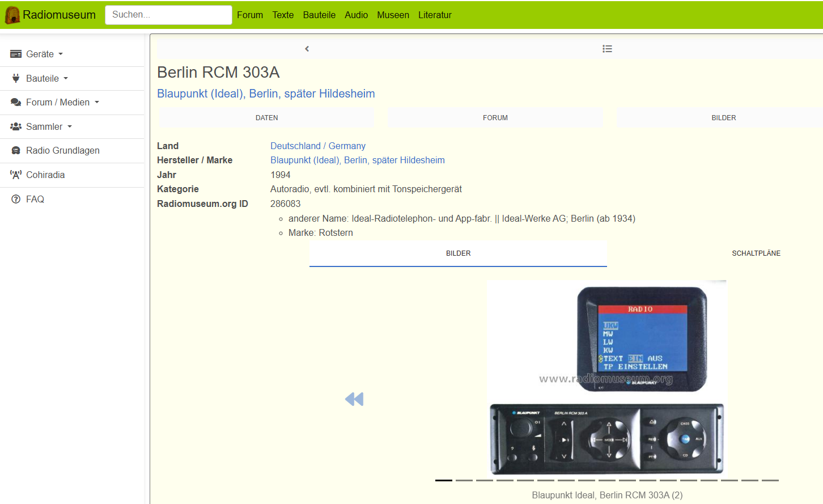Open Cohiradia via its antenna icon
823x504 pixels.
[x=16, y=175]
